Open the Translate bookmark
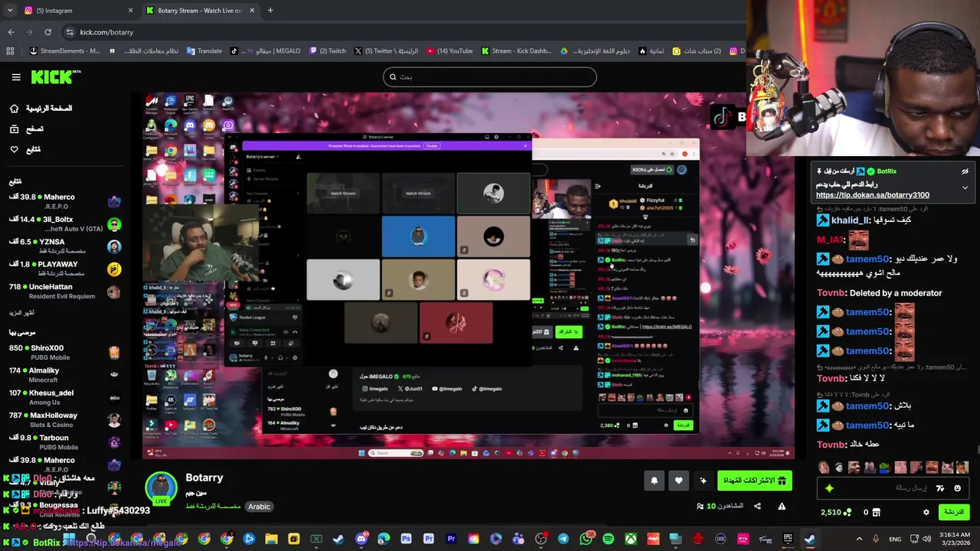The width and height of the screenshot is (980, 551). pos(204,51)
